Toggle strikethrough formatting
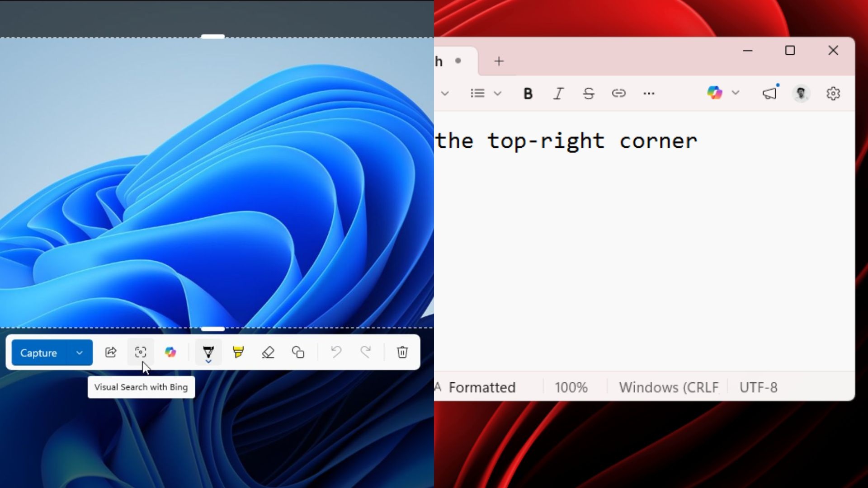This screenshot has width=868, height=488. pos(588,94)
